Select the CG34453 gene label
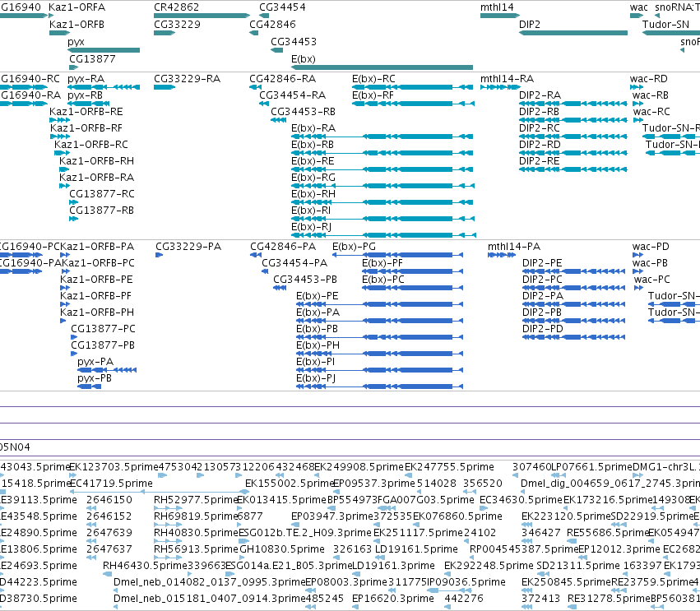 294,42
